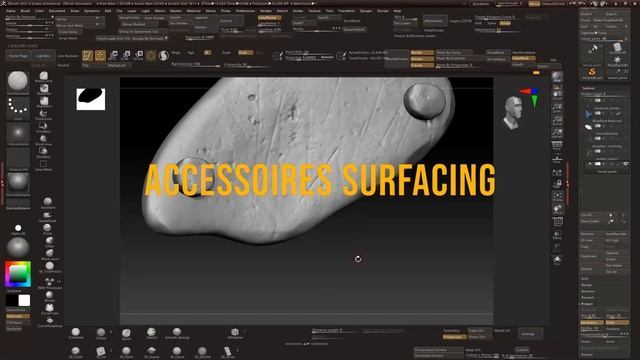Image resolution: width=640 pixels, height=360 pixels.
Task: Open the Texture Off picker
Action: coord(18,159)
